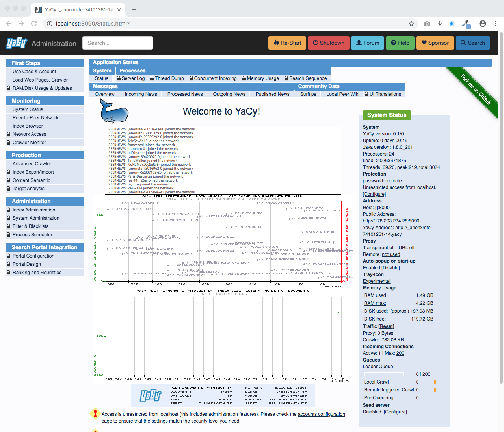
Task: Click the YaCy logo in peer banner
Action: click(x=151, y=395)
